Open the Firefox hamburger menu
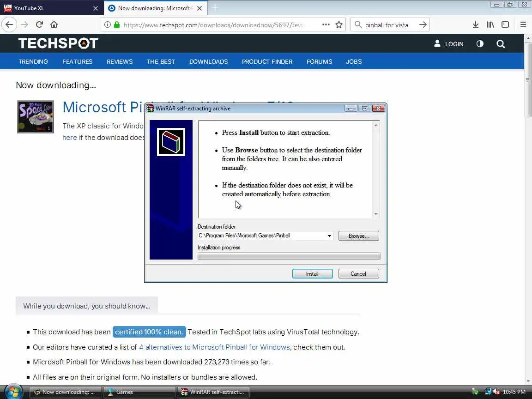This screenshot has height=399, width=532. point(523,24)
